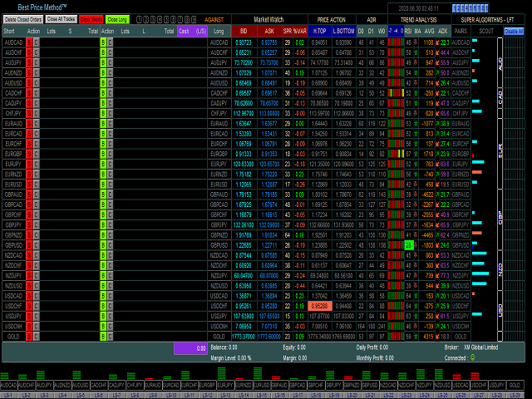Click USDCNH in the Short column
This screenshot has height=399, width=532.
[13, 326]
